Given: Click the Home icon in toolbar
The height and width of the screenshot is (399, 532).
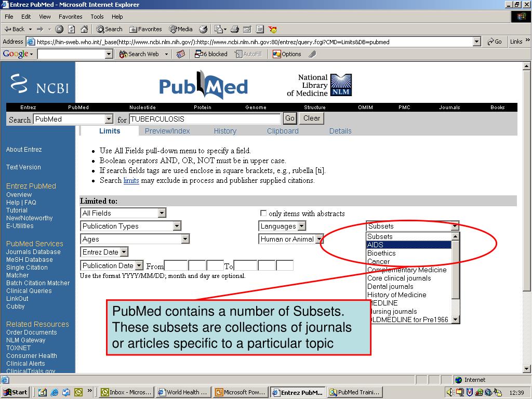Looking at the screenshot, I should pyautogui.click(x=84, y=29).
